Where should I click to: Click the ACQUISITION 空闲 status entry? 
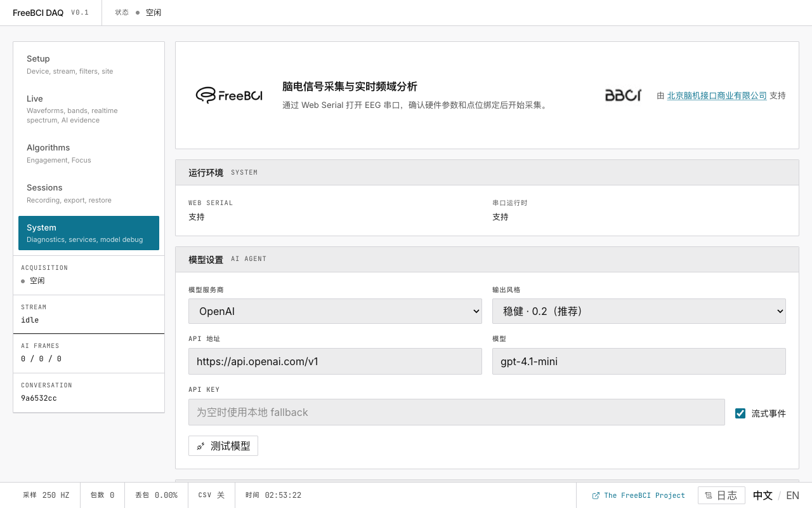click(x=89, y=275)
